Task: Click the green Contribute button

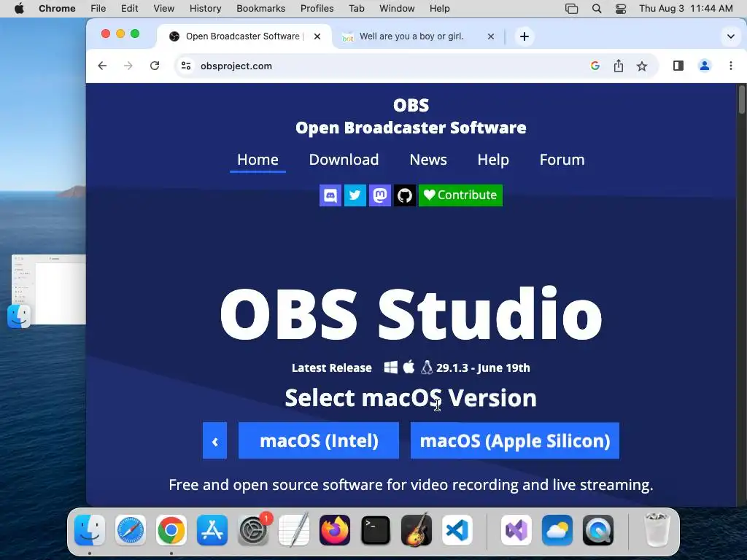Action: click(x=460, y=195)
